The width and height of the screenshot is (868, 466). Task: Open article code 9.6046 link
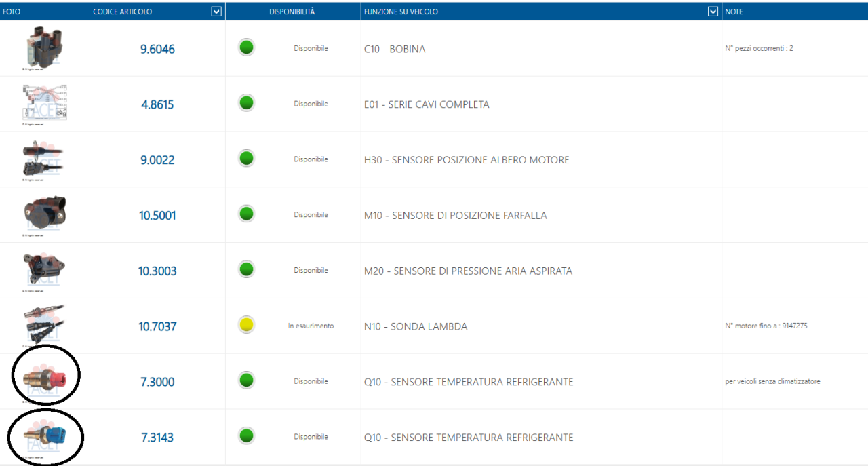click(x=157, y=50)
